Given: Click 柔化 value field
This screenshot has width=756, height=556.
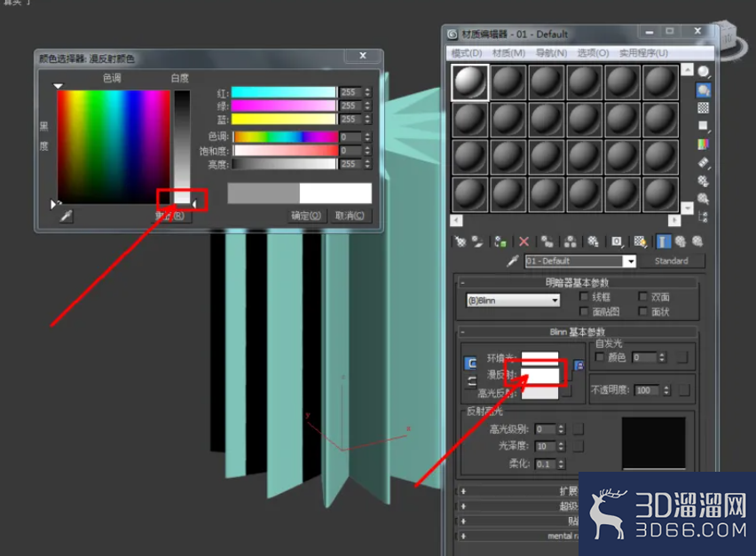Looking at the screenshot, I should tap(546, 464).
